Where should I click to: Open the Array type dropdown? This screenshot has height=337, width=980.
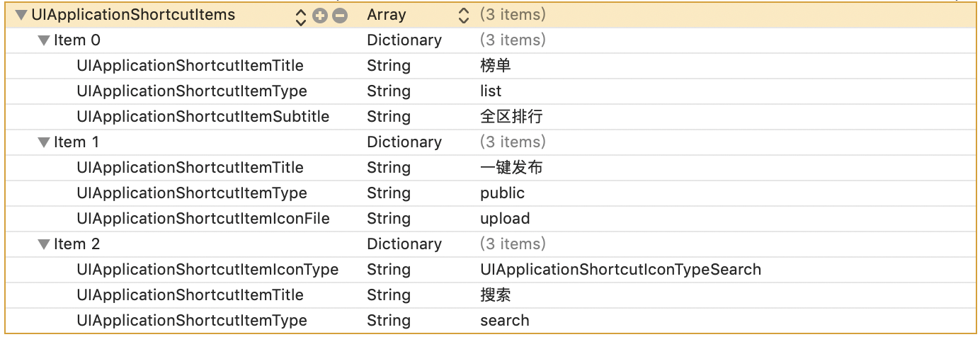tap(464, 15)
